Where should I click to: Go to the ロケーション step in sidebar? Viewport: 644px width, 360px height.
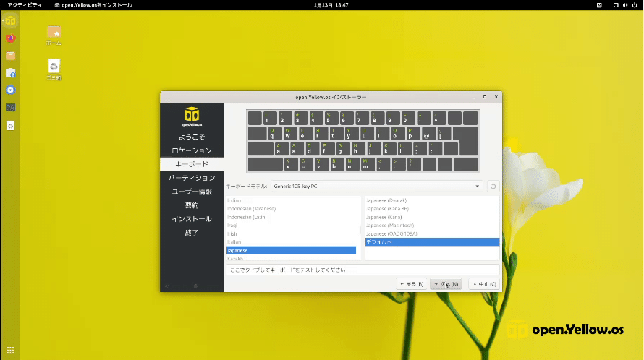point(192,150)
